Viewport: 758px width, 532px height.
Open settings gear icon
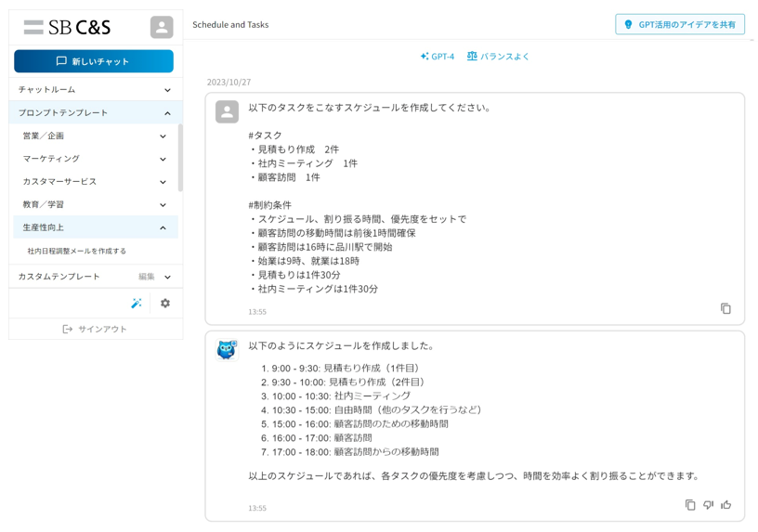165,303
